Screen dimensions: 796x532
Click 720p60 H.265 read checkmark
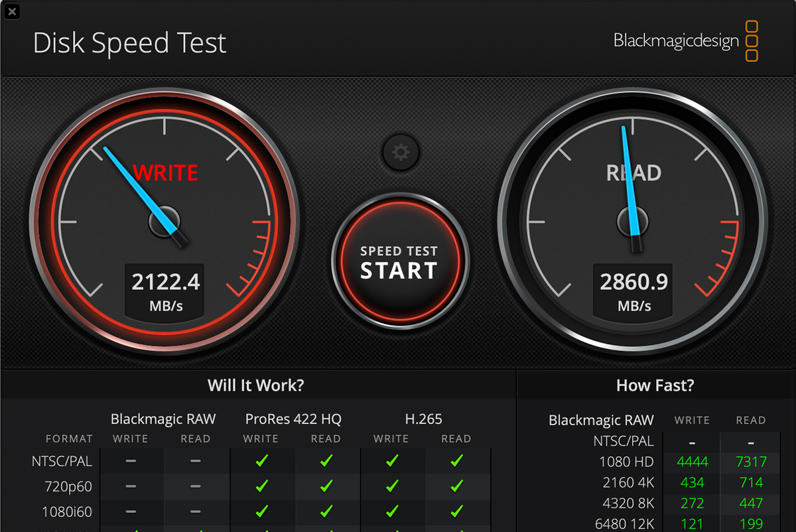click(456, 486)
